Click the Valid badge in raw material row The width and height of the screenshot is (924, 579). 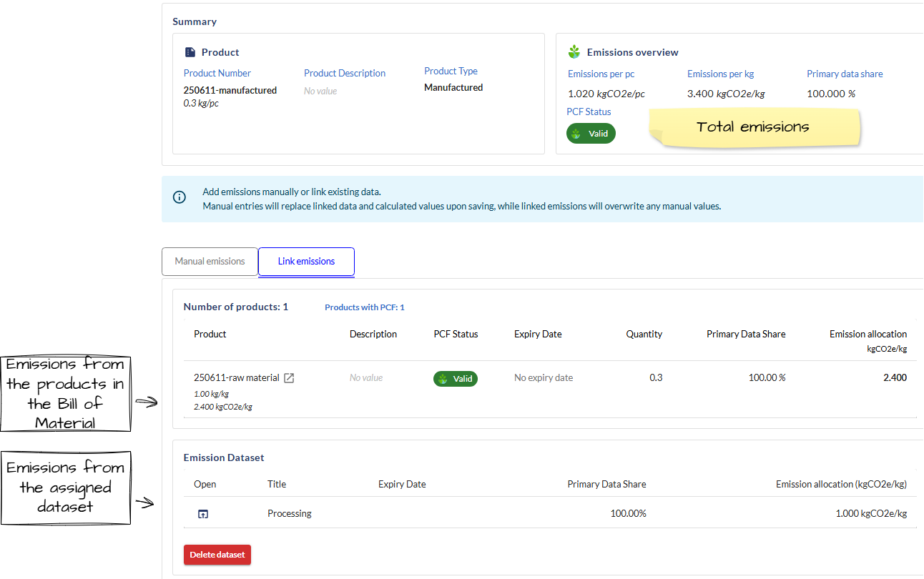coord(456,379)
